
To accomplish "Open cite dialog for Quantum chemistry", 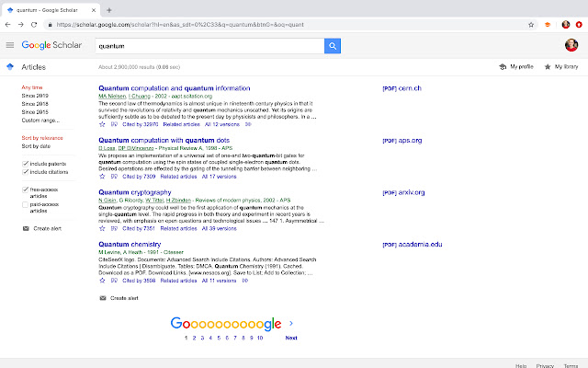I will click(x=114, y=281).
